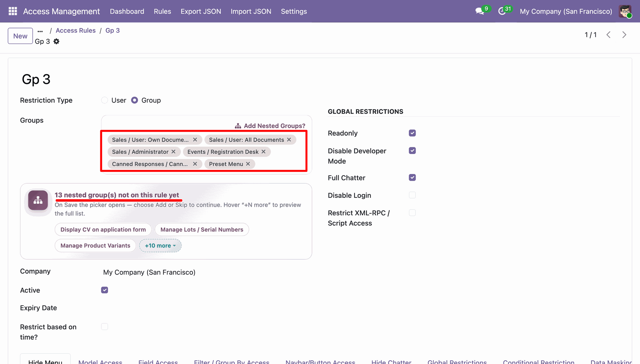The width and height of the screenshot is (640, 364).
Task: Toggle the Readonly checkbox
Action: tap(412, 133)
